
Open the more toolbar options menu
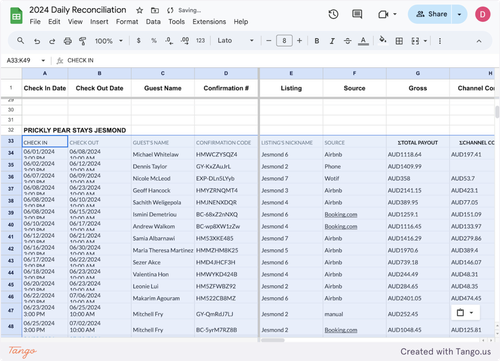coord(440,41)
